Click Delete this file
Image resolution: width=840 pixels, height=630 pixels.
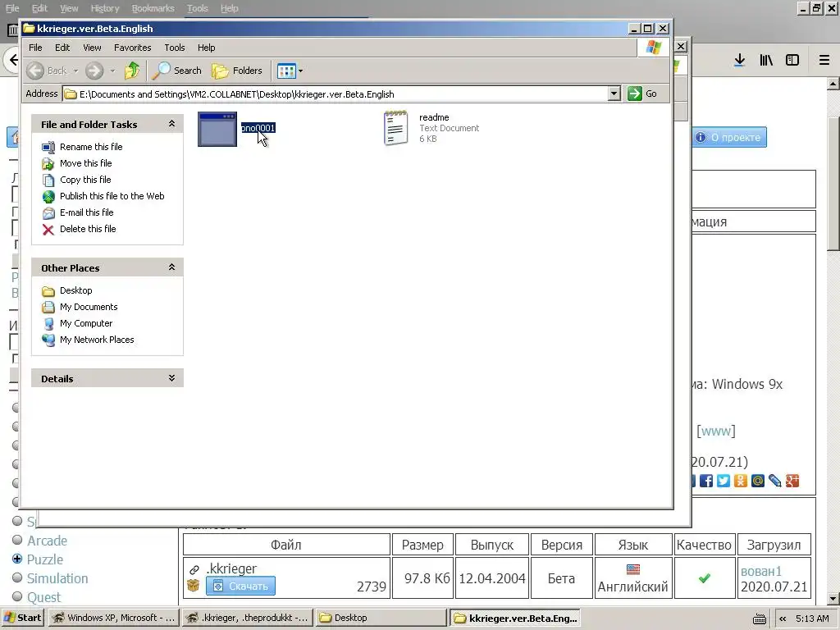coord(88,229)
